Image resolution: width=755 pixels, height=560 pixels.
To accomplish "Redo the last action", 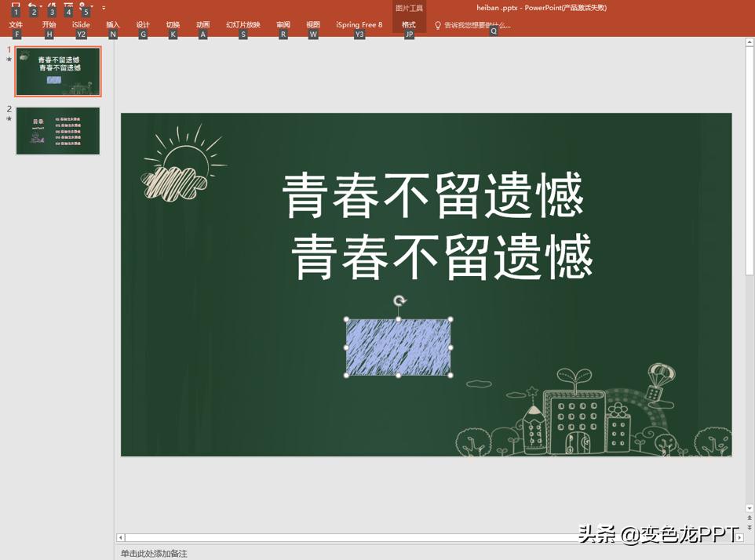I will [x=51, y=5].
